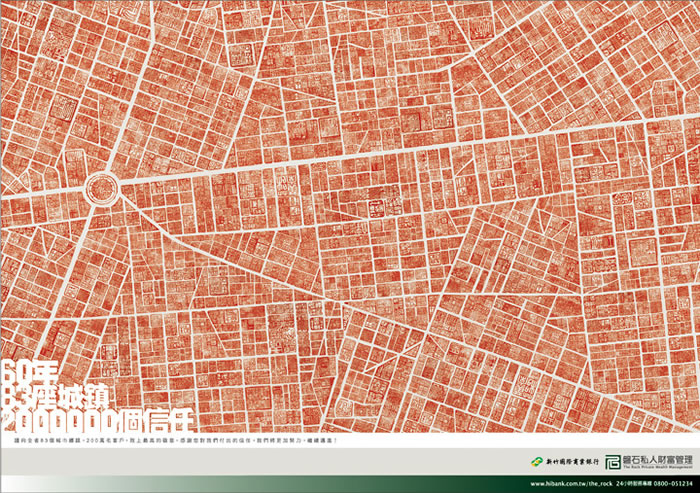Select the 24小時服務專線 hotline label
This screenshot has height=493, width=700.
628,484
